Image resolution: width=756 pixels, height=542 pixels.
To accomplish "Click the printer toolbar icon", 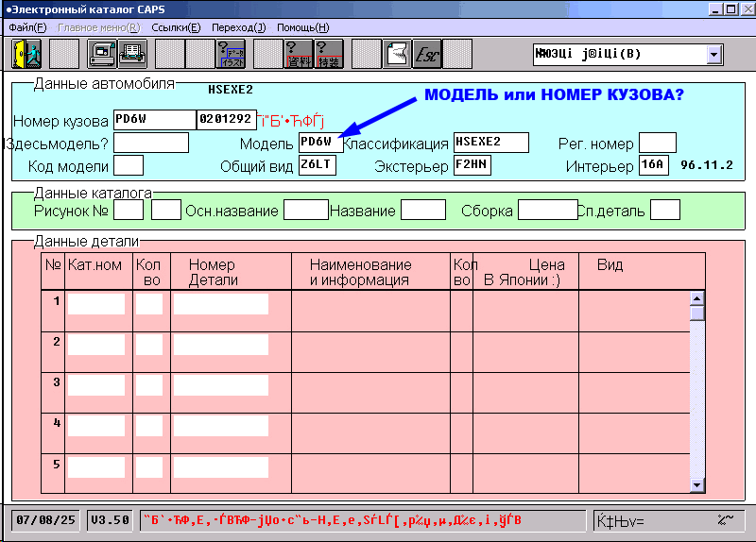I will click(x=131, y=53).
